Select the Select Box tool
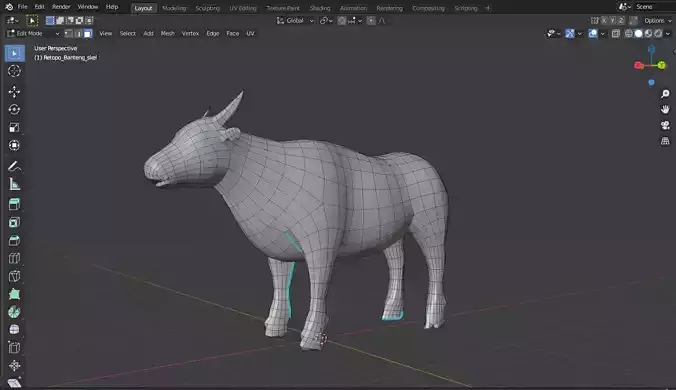Screen dimensions: 676x390 pyautogui.click(x=15, y=53)
